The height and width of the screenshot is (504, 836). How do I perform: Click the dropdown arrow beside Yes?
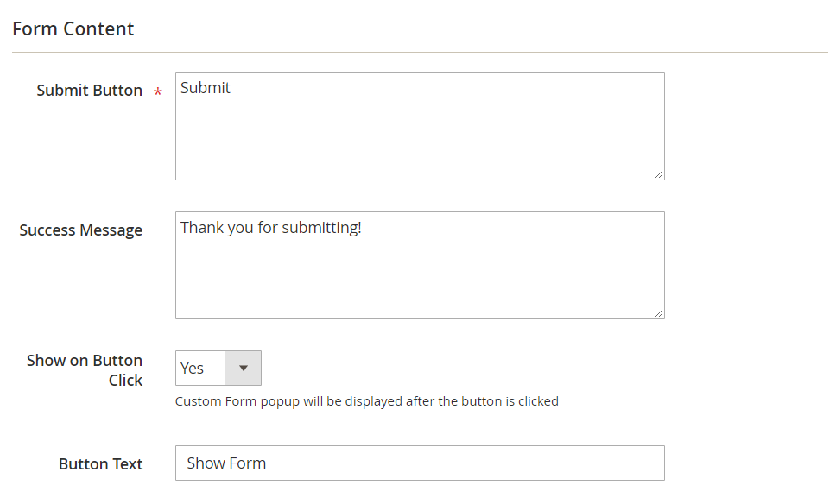(244, 368)
